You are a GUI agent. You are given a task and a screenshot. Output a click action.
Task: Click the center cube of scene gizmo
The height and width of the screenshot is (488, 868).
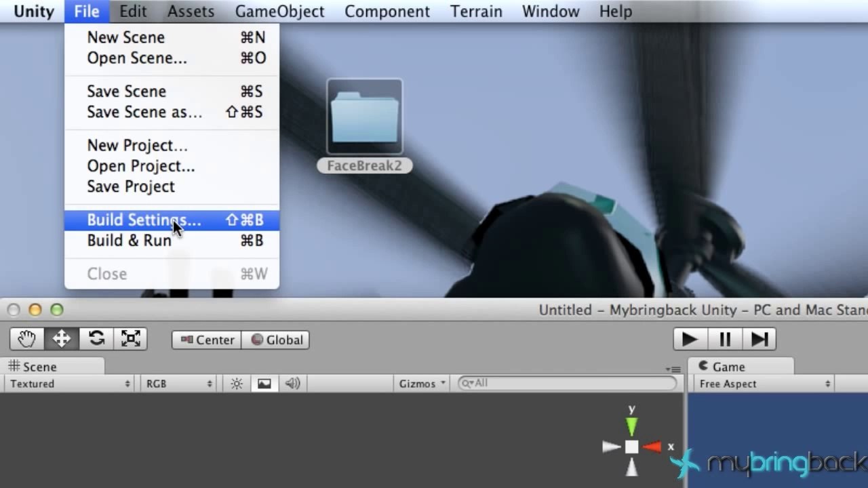(631, 447)
